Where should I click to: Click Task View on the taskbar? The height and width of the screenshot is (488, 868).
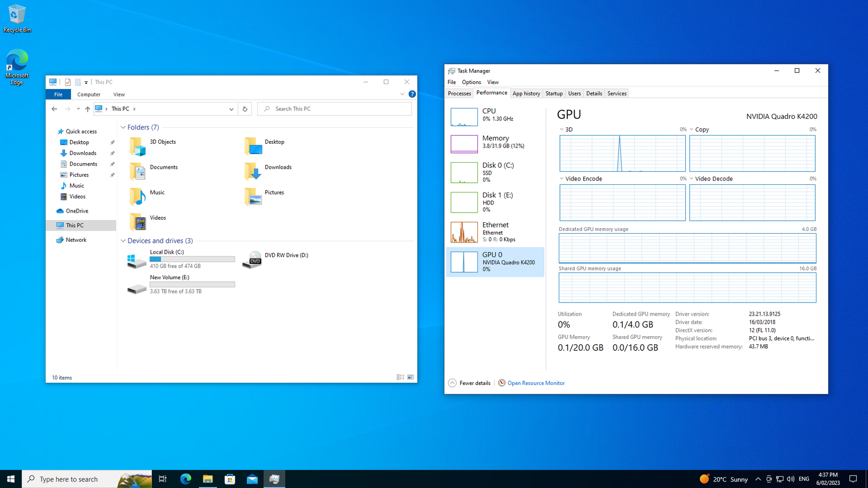163,479
